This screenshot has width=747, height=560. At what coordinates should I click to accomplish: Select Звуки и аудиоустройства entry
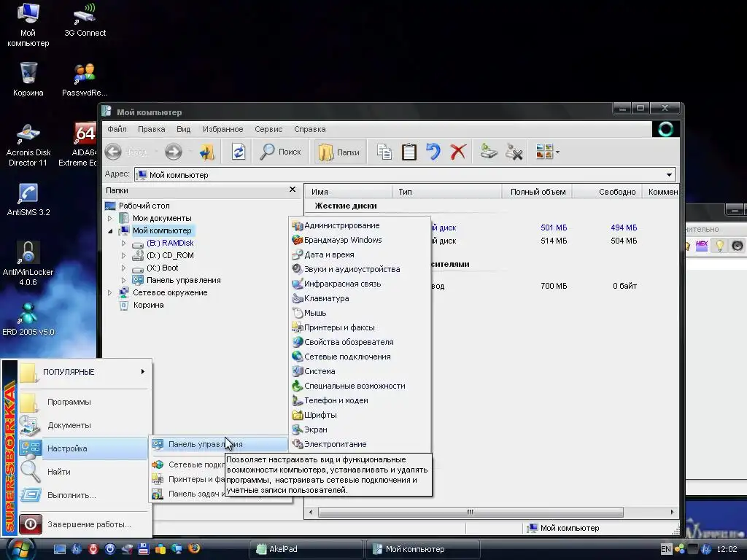click(x=360, y=269)
